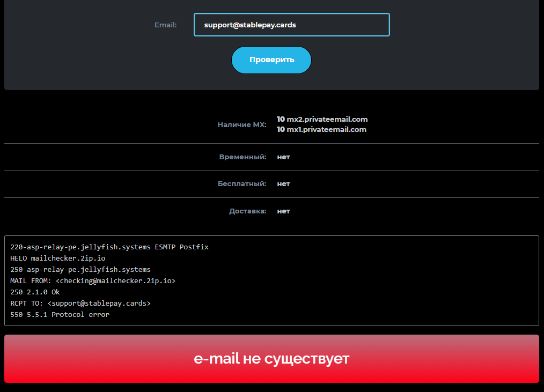Viewport: 544px width, 392px height.
Task: Click the Проверить button
Action: (271, 60)
